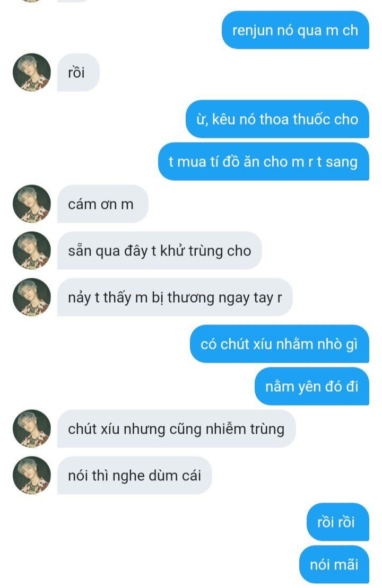Tap the "ừ, kêu nó thoa thuốc cho" message
Viewport: 382px width, 588px height.
277,119
